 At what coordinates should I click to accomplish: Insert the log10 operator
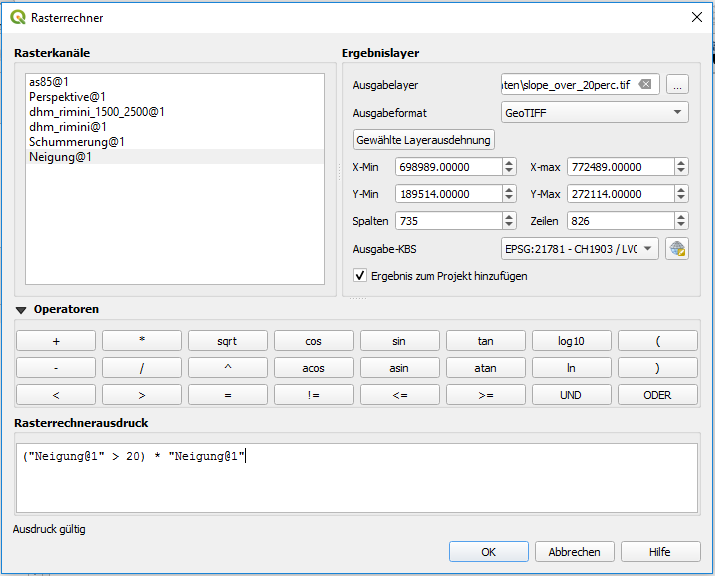tap(571, 341)
